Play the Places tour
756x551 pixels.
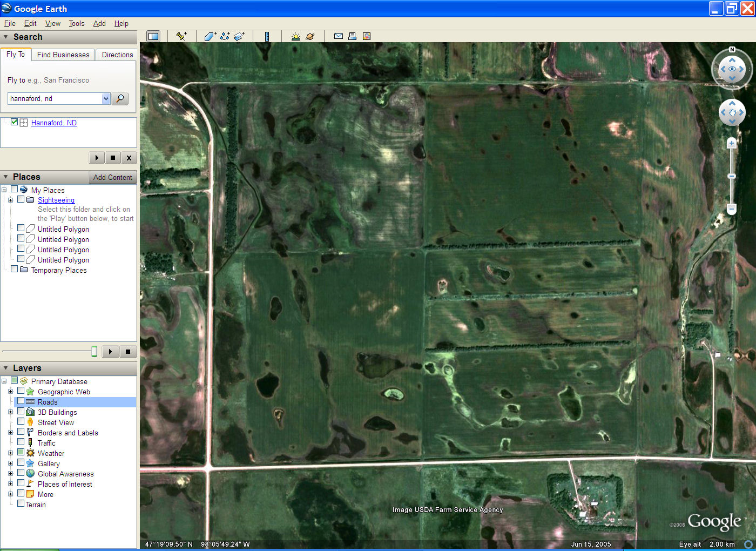(x=110, y=352)
